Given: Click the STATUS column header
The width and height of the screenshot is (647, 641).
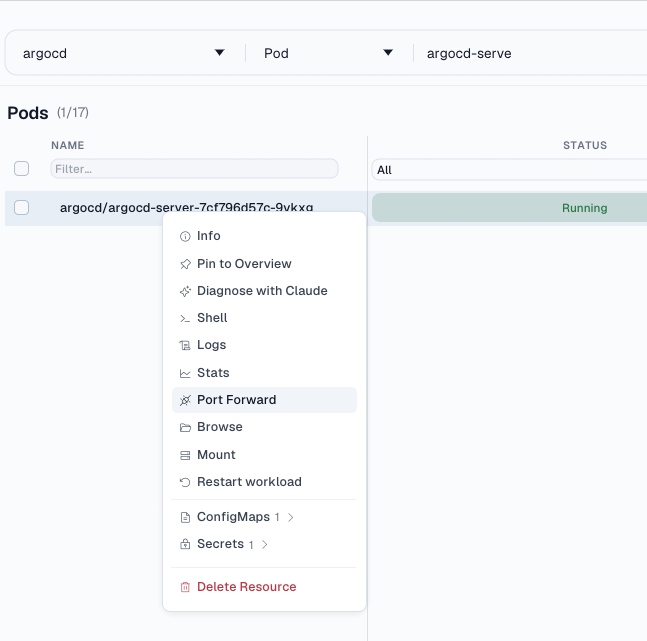Looking at the screenshot, I should coord(585,145).
